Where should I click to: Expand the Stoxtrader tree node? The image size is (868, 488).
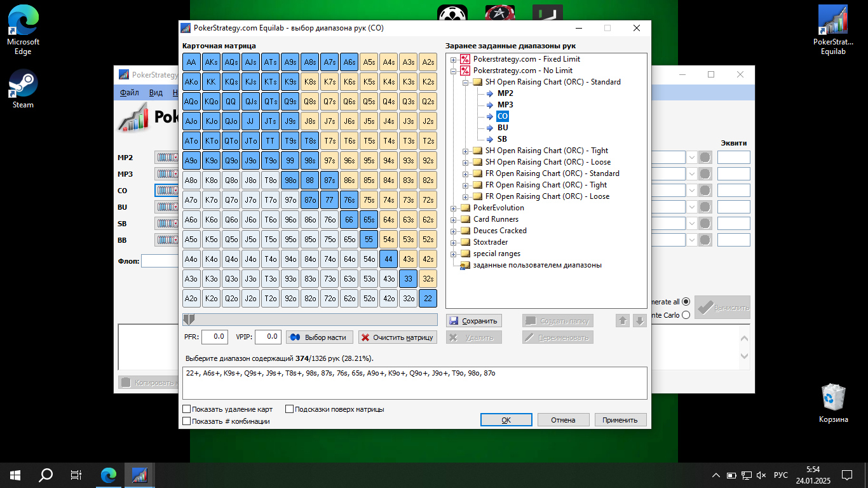pos(454,242)
